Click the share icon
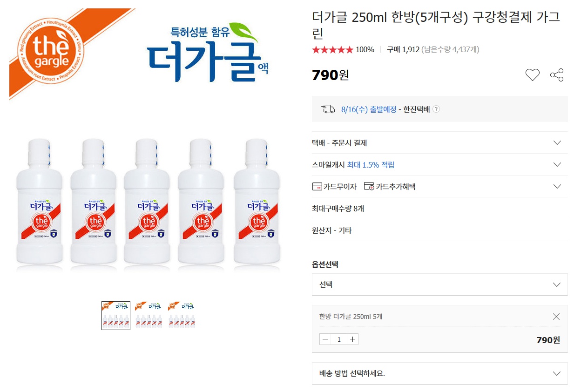Screen dimensions: 574x392 click(557, 75)
